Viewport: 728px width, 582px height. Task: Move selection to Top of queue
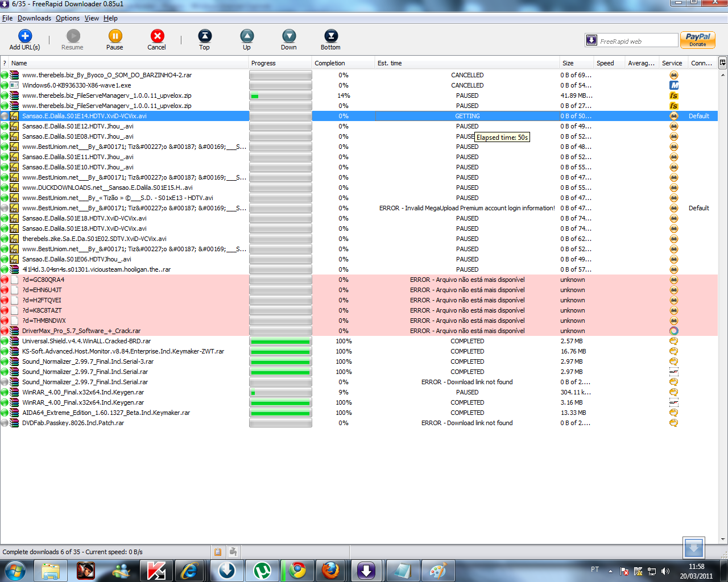coord(205,36)
